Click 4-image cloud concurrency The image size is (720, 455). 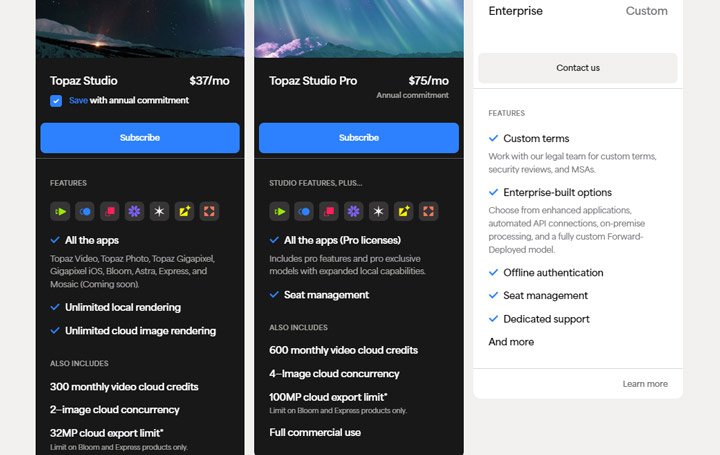pyautogui.click(x=334, y=374)
